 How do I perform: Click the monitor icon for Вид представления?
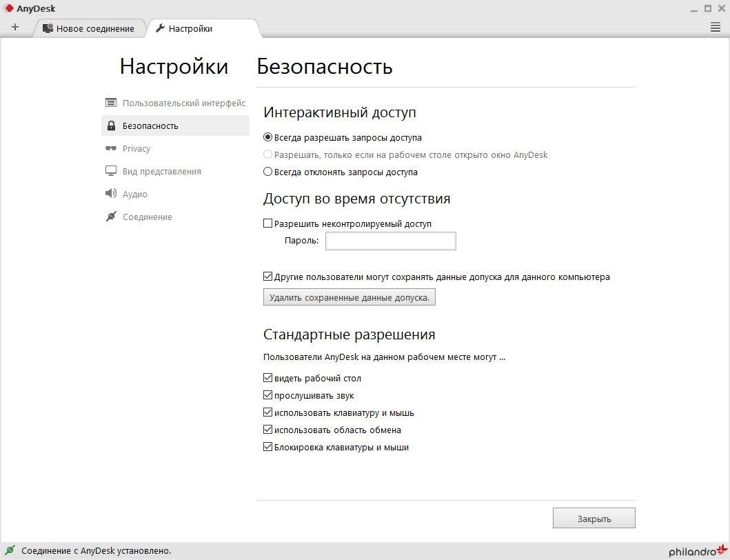(111, 171)
